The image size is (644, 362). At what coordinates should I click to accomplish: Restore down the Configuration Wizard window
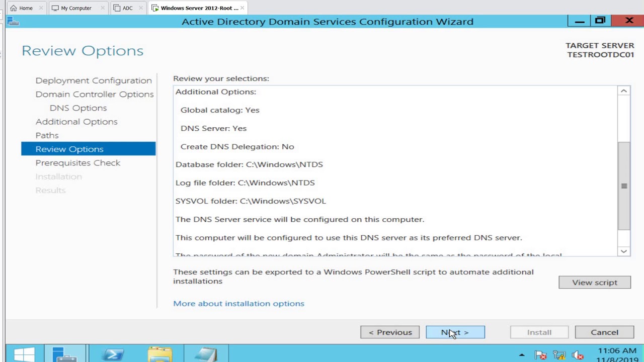(600, 21)
